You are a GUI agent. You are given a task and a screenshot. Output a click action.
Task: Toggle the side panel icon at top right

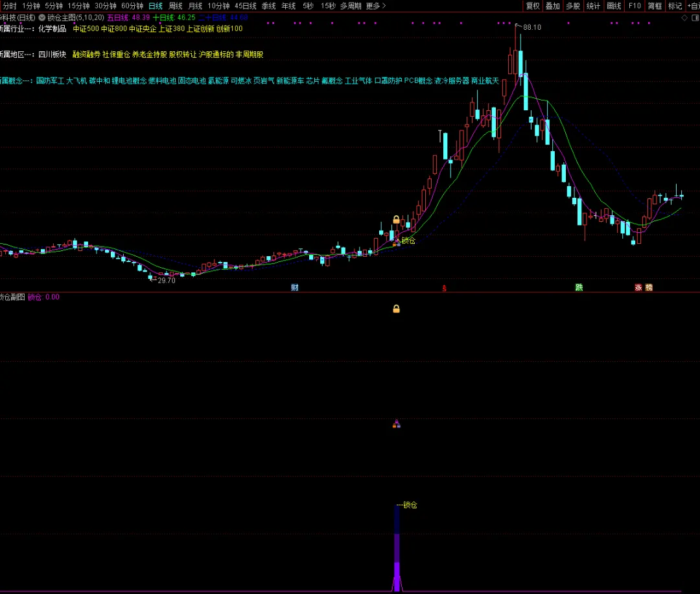695,18
